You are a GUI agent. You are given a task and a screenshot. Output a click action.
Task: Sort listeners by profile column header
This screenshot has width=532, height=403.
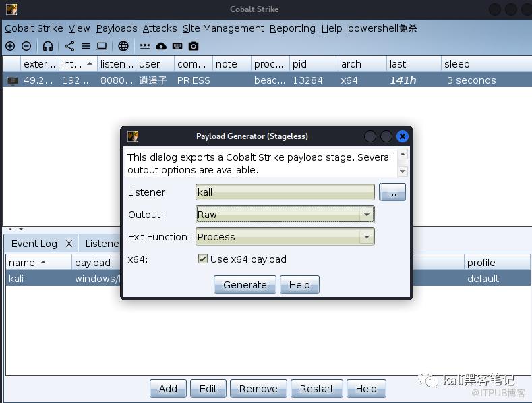(497, 263)
